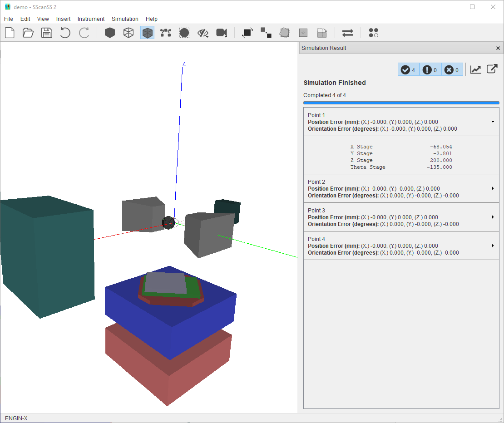Click the Z Stage value 200.000
Screen dimensions: 504x423
click(441, 160)
